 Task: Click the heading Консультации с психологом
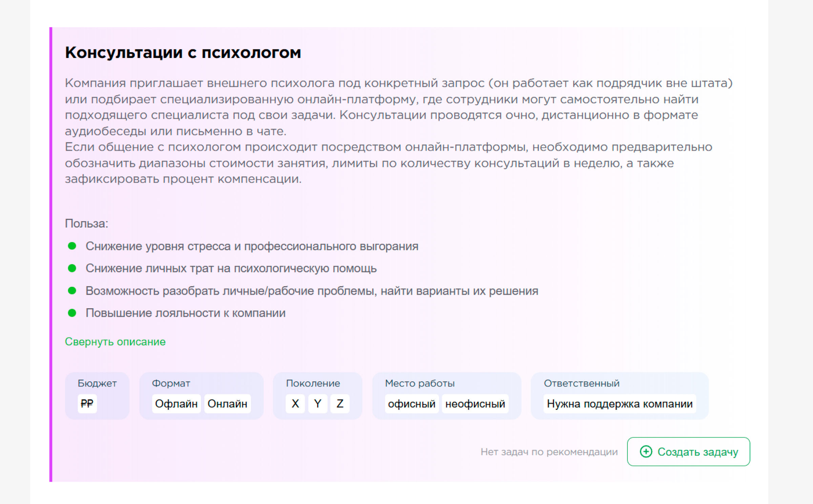click(x=183, y=53)
